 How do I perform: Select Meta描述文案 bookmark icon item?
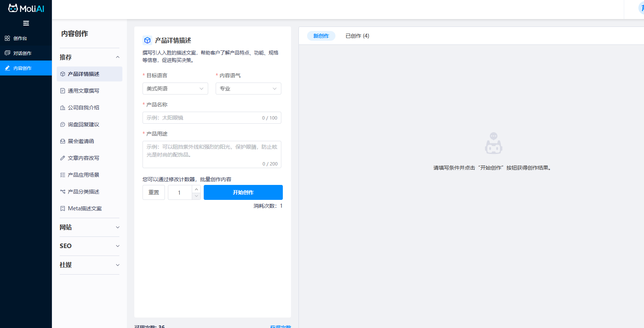click(x=63, y=208)
